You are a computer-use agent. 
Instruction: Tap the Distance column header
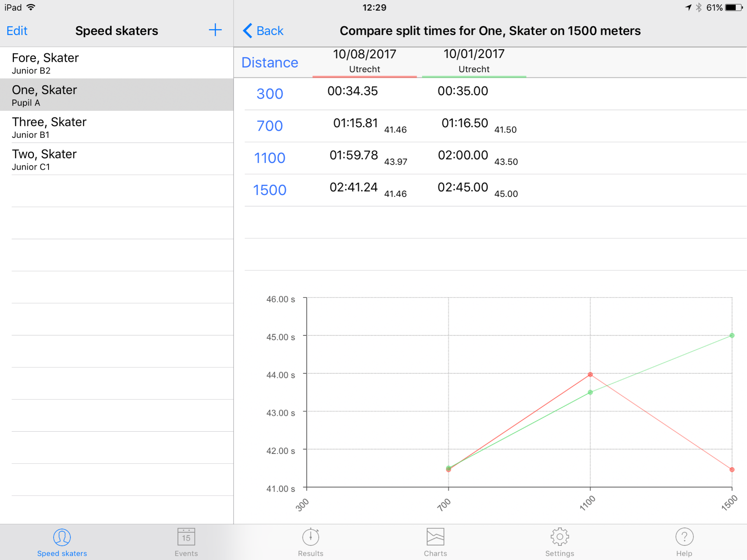tap(270, 63)
